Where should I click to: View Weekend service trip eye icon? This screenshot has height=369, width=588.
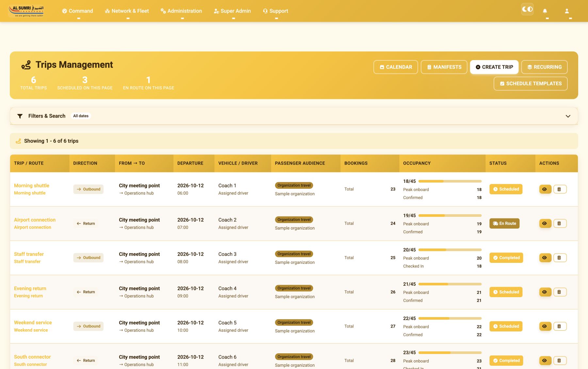pos(545,326)
